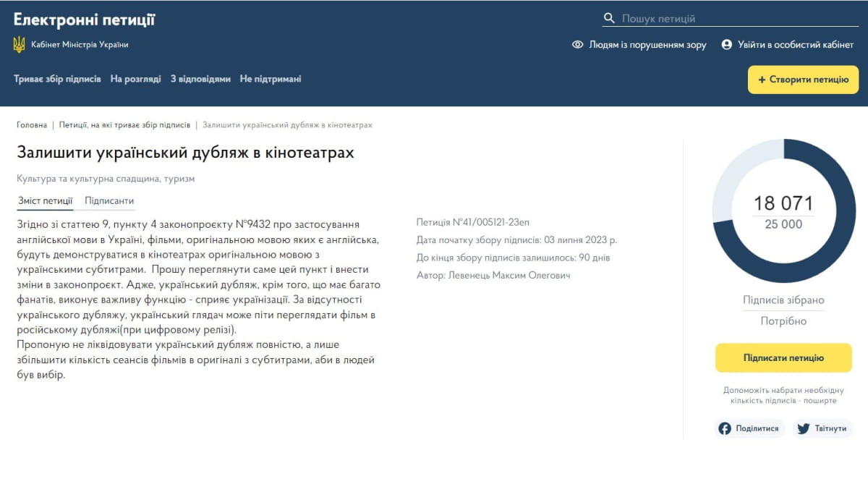
Task: Click the user account icon
Action: (x=727, y=45)
